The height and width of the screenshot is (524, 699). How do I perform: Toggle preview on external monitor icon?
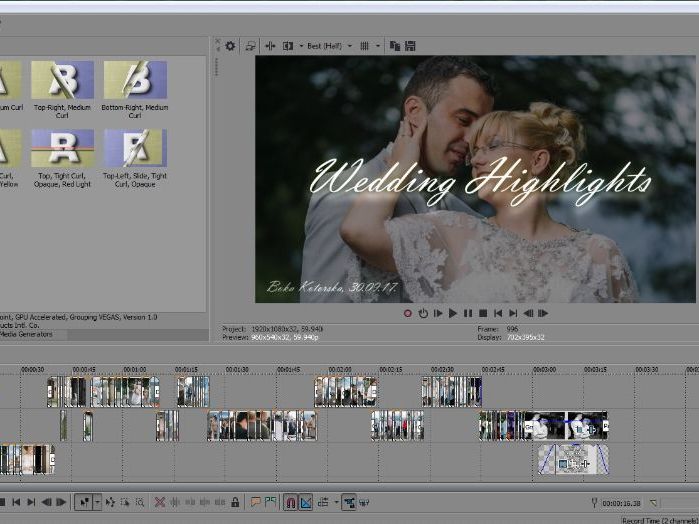pyautogui.click(x=251, y=46)
